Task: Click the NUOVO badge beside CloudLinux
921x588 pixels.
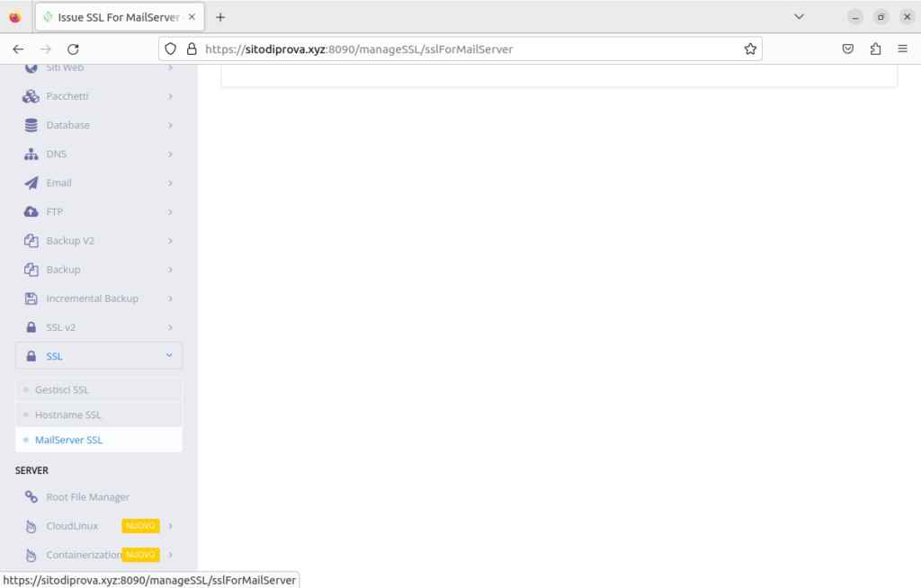Action: click(140, 526)
